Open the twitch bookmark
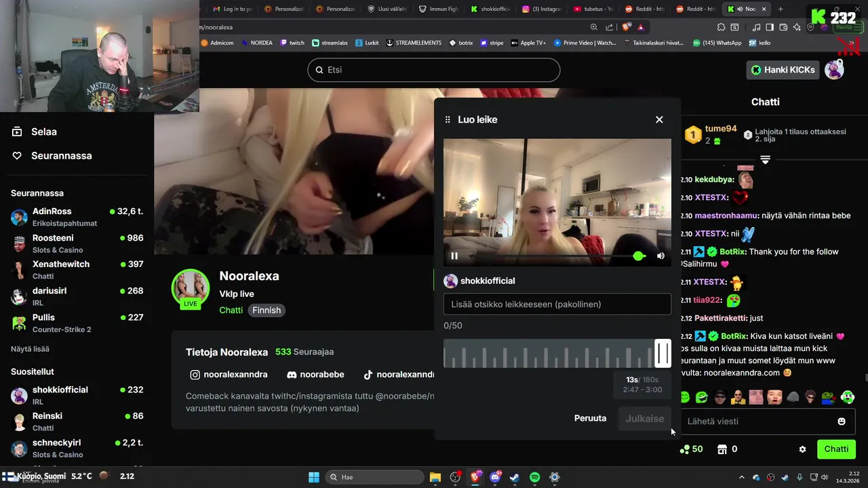The image size is (868, 488). click(292, 43)
